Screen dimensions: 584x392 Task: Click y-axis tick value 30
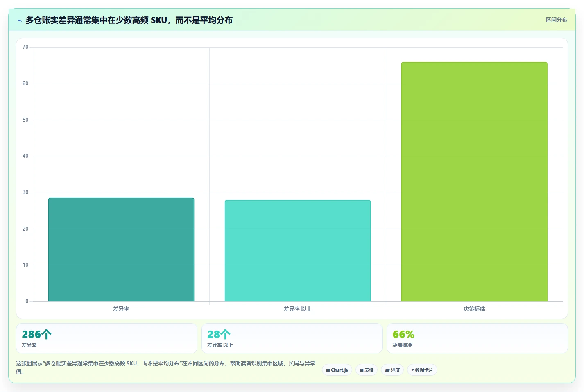click(25, 193)
